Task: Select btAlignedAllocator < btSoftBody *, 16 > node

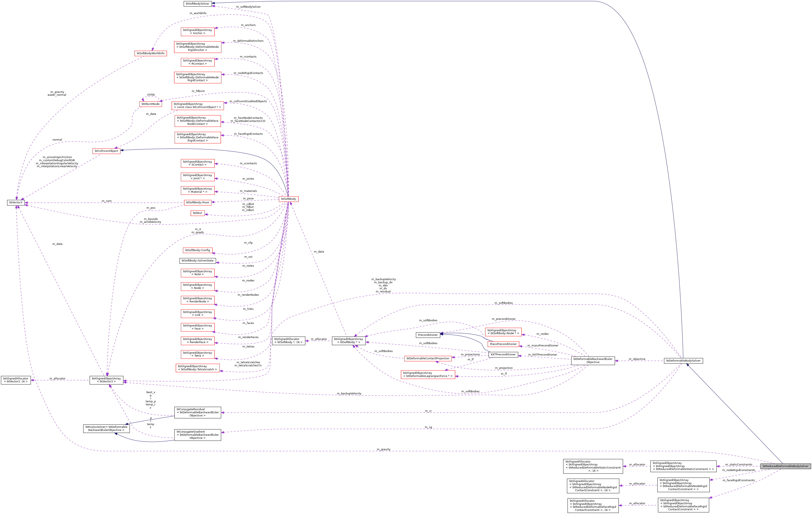Action: point(289,341)
